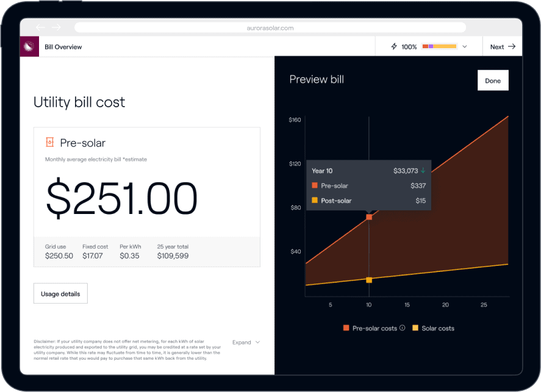541x392 pixels.
Task: Click the aurorasolar.com address bar
Action: pyautogui.click(x=270, y=27)
